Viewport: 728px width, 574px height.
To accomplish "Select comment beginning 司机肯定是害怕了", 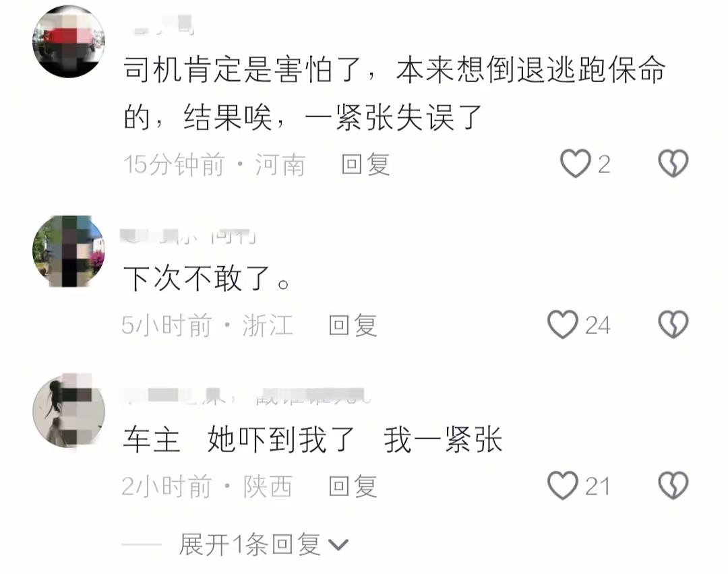I will tap(394, 93).
